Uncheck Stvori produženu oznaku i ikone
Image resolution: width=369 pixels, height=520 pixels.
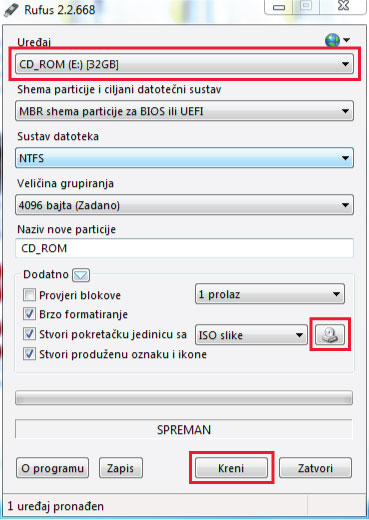pos(29,354)
